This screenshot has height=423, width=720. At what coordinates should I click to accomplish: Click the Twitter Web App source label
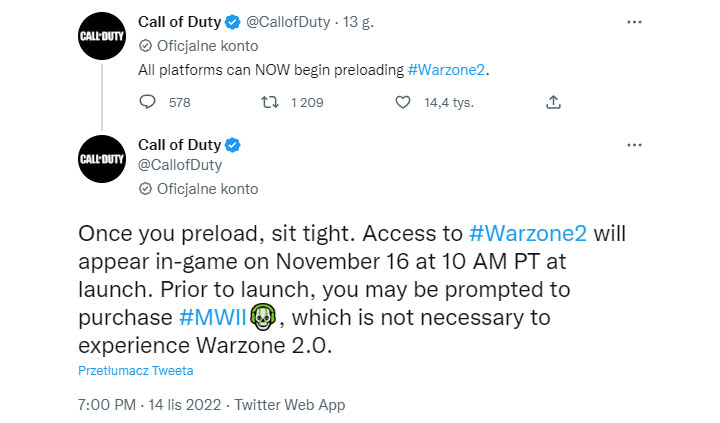click(x=289, y=406)
